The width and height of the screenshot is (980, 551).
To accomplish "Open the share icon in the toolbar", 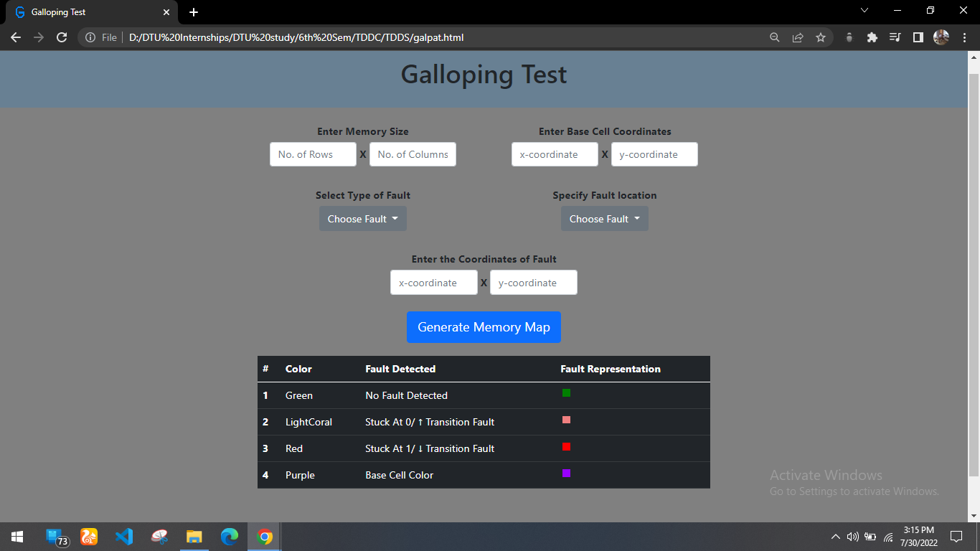I will pos(797,37).
